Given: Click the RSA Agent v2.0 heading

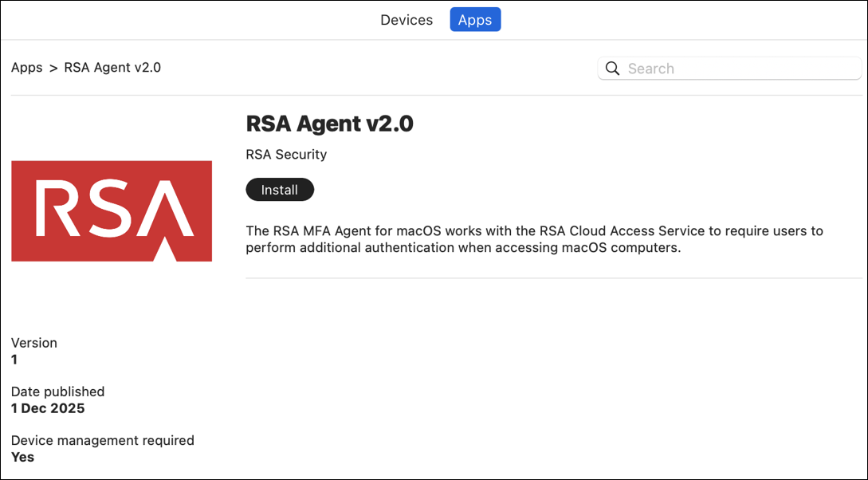Looking at the screenshot, I should pos(329,124).
